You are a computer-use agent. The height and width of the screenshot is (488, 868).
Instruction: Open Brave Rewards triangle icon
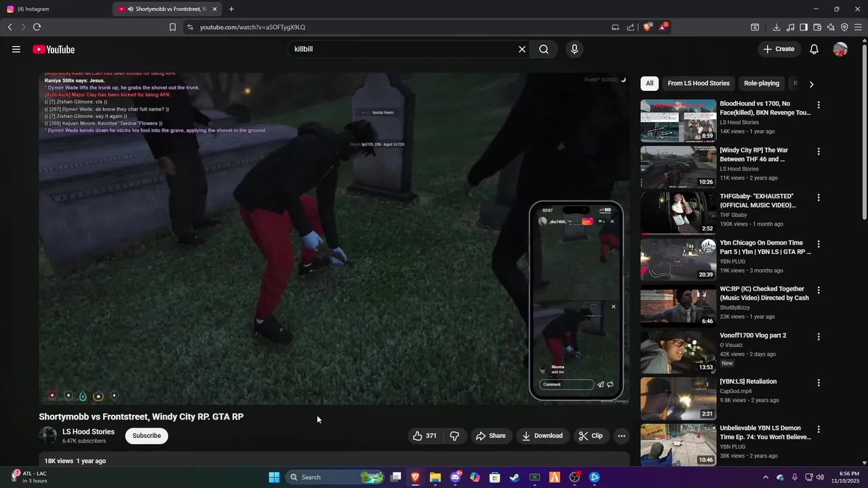pyautogui.click(x=663, y=27)
